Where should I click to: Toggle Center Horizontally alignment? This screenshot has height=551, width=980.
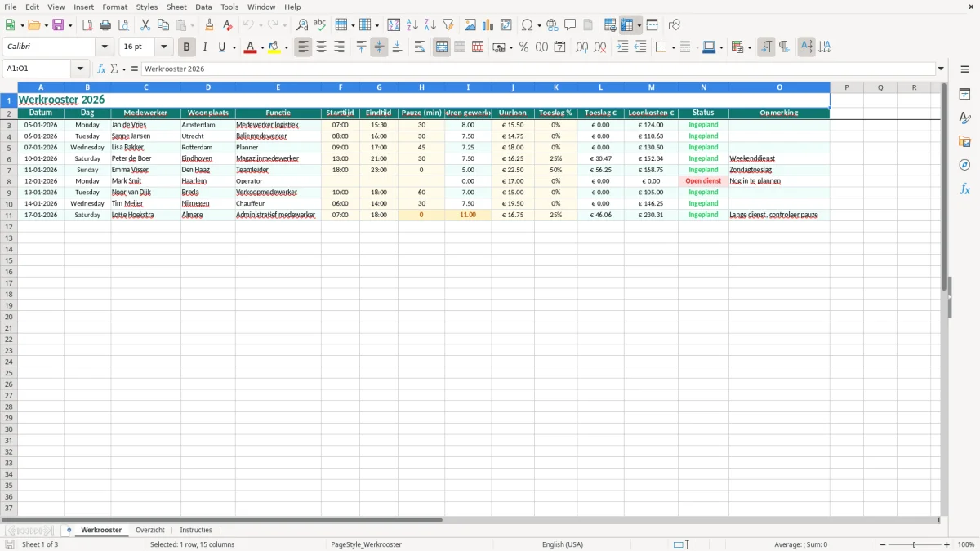tap(322, 47)
